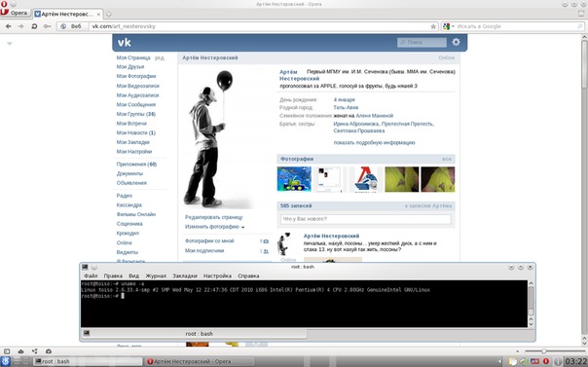Click the Opera Link cloud icon
Screen dimensions: 588x367
click(x=20, y=351)
